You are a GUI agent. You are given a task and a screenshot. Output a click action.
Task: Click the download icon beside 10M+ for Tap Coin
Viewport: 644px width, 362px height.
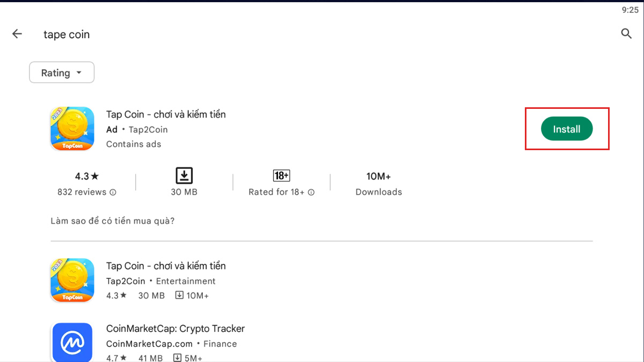tap(179, 295)
